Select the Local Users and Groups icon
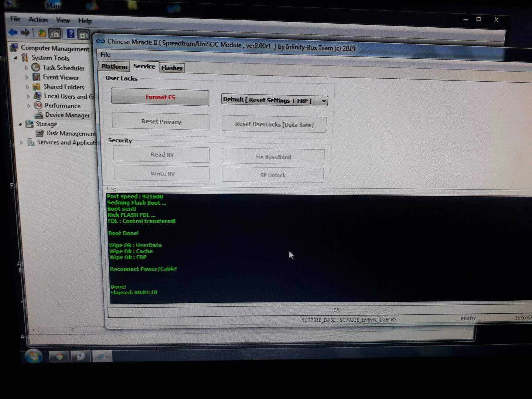 [x=37, y=96]
